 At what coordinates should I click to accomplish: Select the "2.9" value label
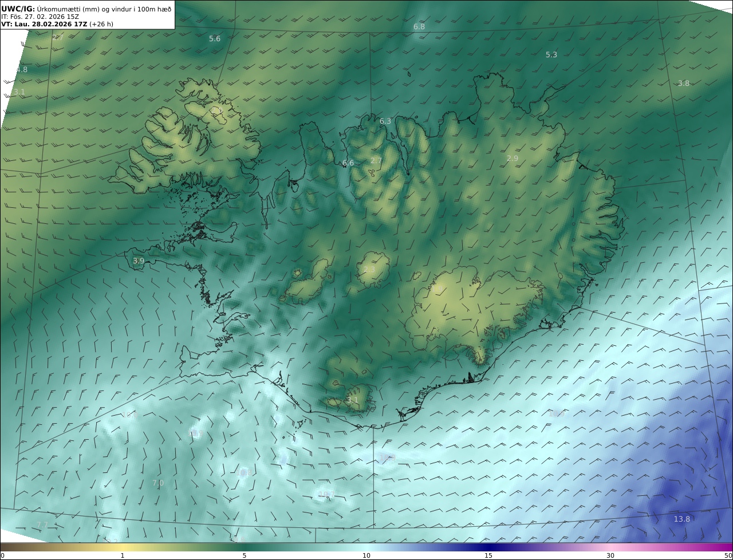pyautogui.click(x=513, y=158)
